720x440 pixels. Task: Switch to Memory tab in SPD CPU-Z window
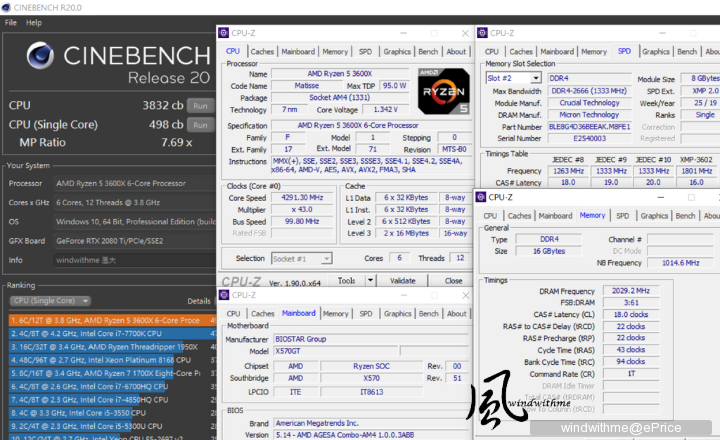pos(594,51)
